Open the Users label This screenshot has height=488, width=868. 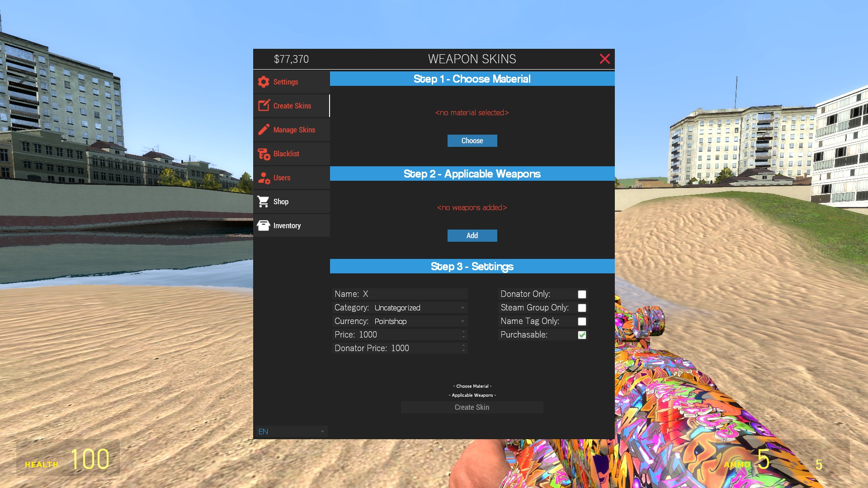tap(282, 178)
